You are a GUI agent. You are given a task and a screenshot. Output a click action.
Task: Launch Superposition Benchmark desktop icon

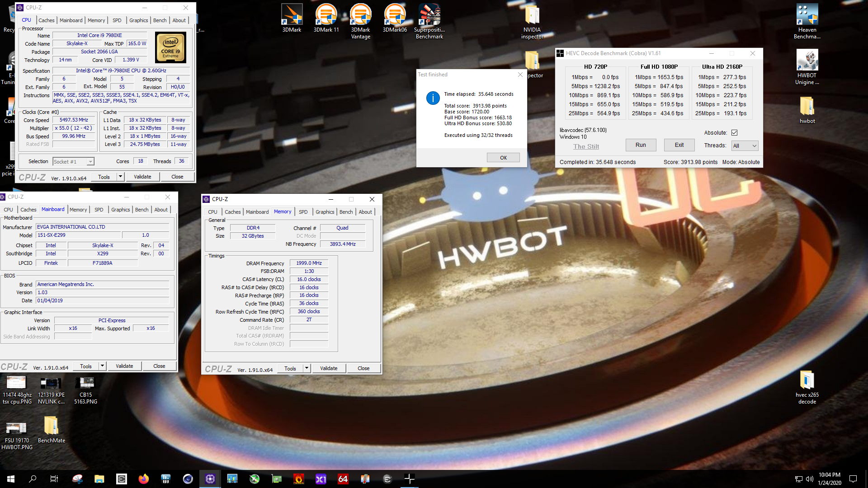pyautogui.click(x=429, y=21)
